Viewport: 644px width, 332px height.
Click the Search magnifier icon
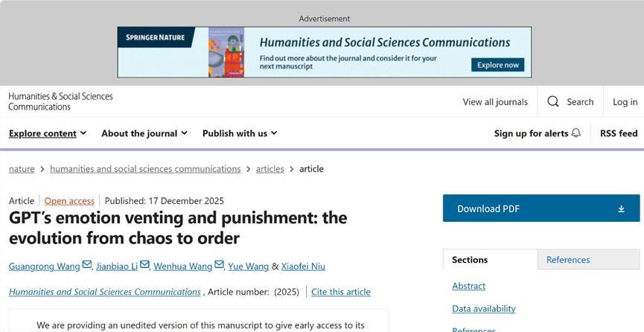(x=553, y=102)
